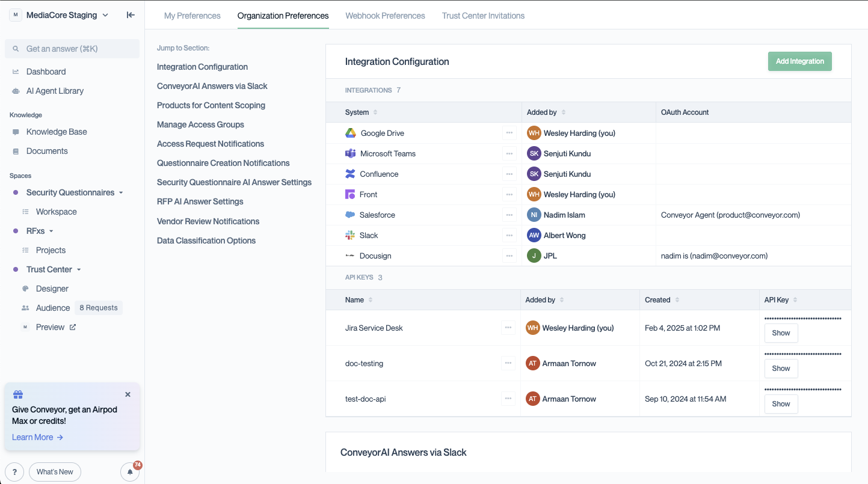Collapse the Trust Center space
This screenshot has width=868, height=484.
click(x=79, y=270)
